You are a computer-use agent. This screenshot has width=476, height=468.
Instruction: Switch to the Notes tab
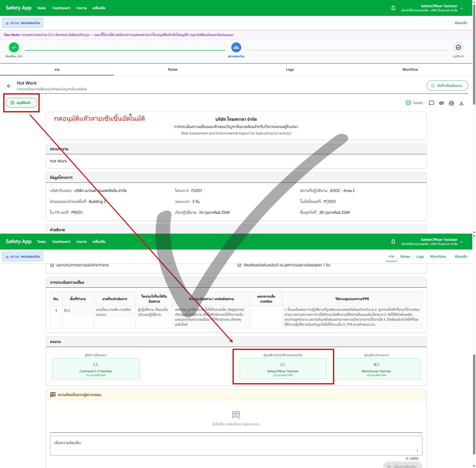tap(173, 69)
